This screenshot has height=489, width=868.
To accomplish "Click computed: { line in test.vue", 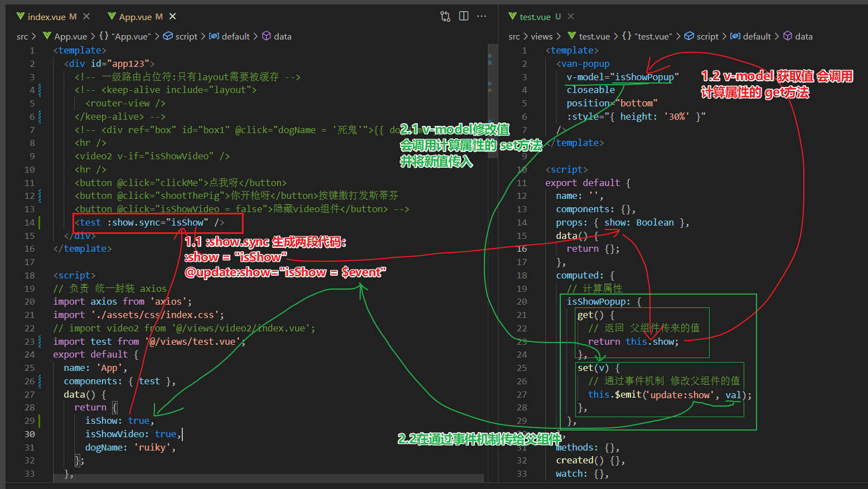I will pos(585,275).
